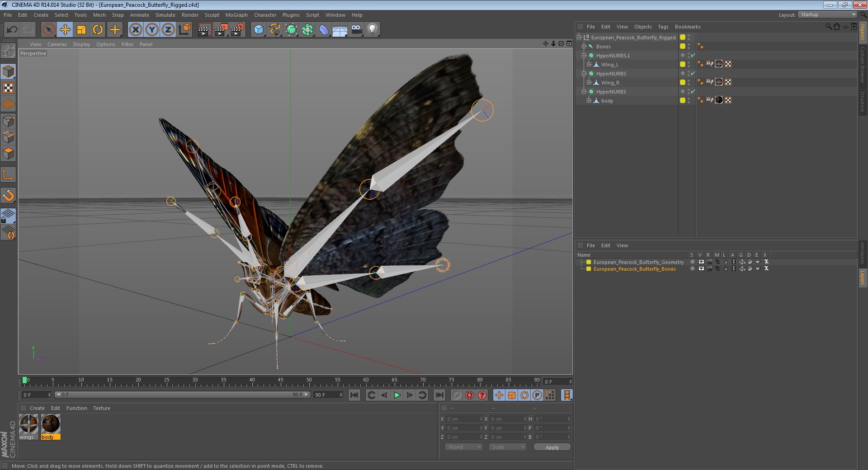
Task: Click the Apply button
Action: click(x=552, y=447)
